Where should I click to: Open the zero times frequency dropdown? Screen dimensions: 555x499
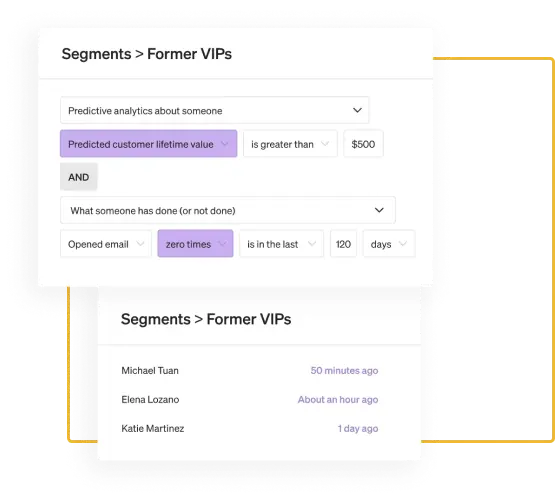click(x=195, y=244)
